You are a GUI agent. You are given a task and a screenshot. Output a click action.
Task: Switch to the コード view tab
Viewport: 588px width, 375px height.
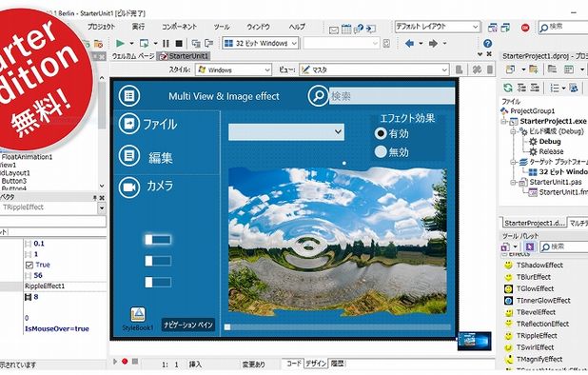293,363
